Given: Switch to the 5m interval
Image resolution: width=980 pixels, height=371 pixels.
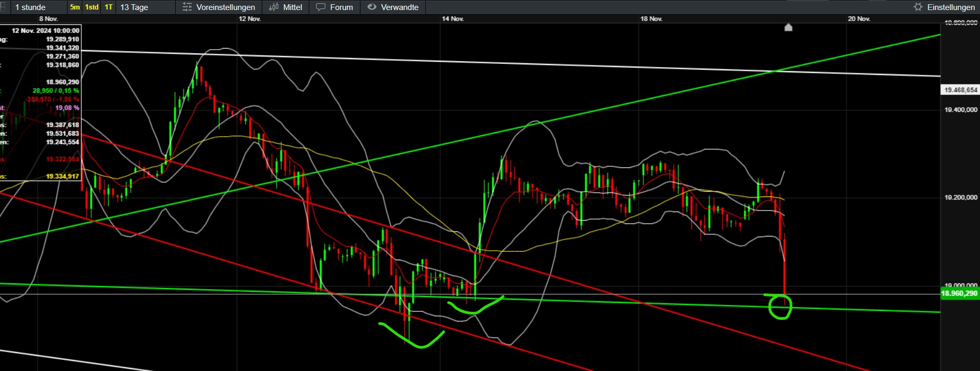Looking at the screenshot, I should coord(75,7).
